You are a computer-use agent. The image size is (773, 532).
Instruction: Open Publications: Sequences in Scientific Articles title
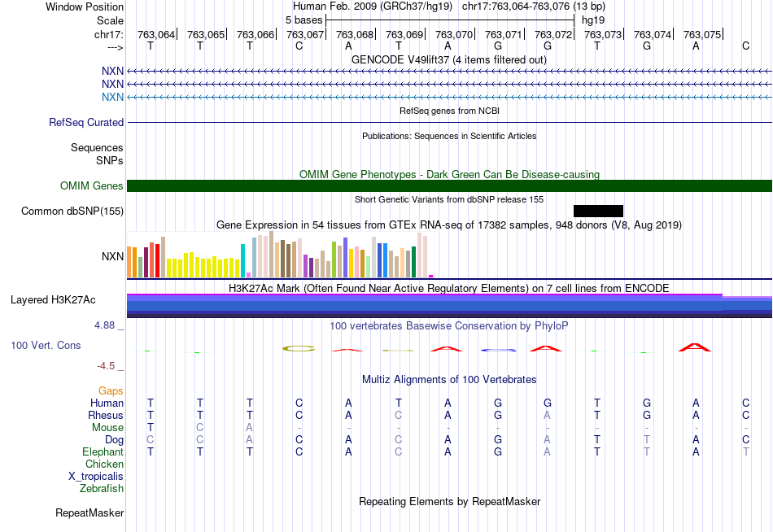(449, 136)
